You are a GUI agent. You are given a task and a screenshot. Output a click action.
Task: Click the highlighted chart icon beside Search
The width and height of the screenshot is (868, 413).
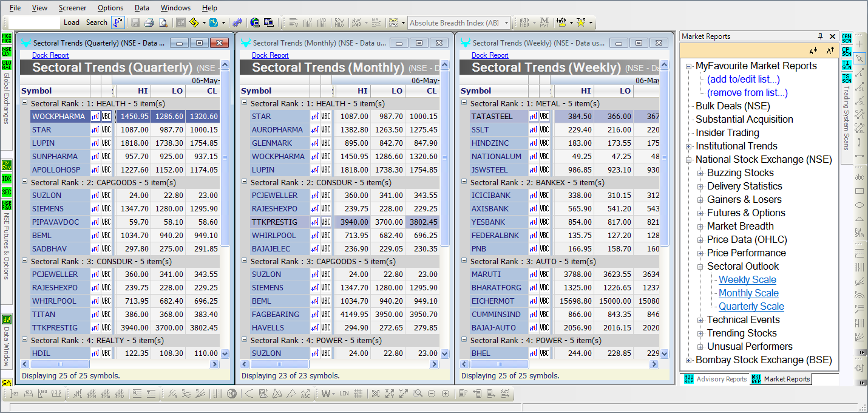click(x=118, y=22)
